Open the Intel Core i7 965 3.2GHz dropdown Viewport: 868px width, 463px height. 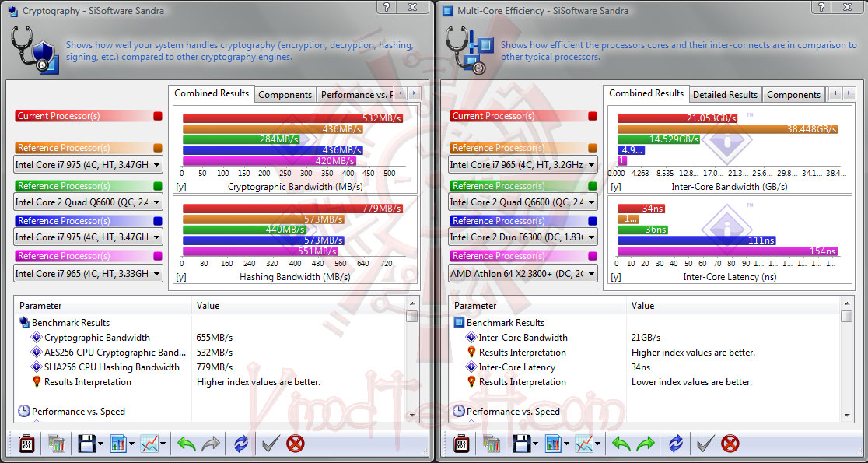coord(523,164)
